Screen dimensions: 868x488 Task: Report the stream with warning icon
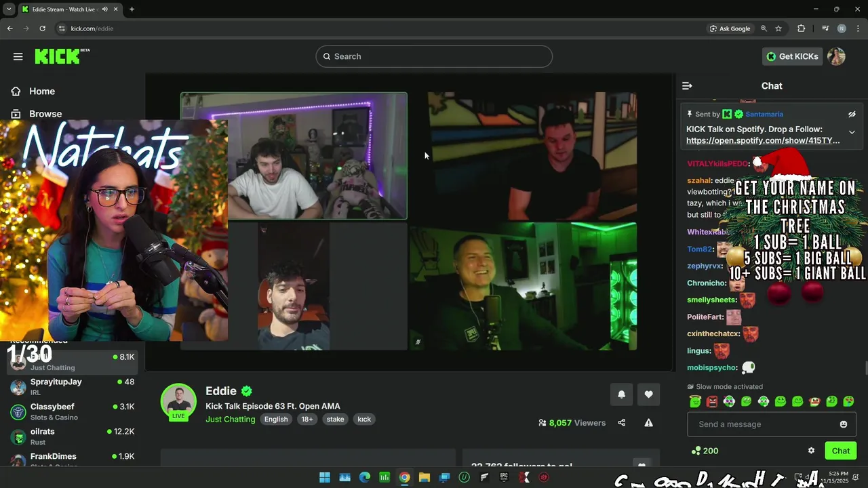click(648, 423)
